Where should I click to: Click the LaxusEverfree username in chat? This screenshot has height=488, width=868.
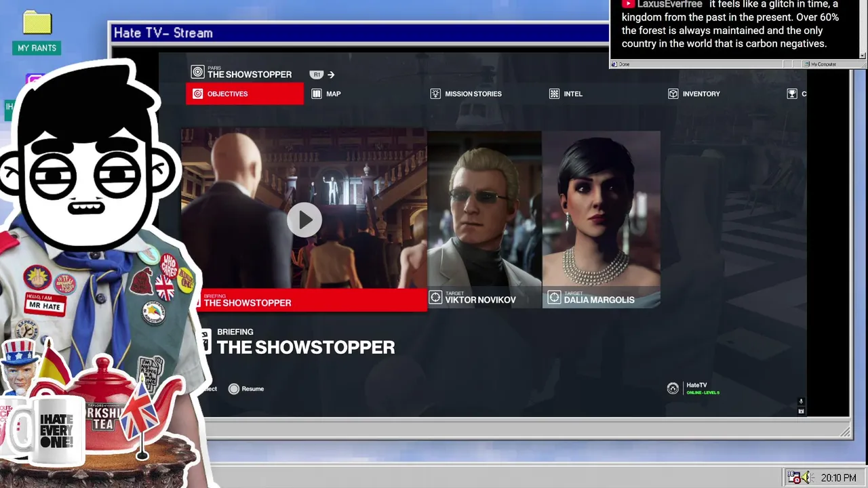[669, 4]
